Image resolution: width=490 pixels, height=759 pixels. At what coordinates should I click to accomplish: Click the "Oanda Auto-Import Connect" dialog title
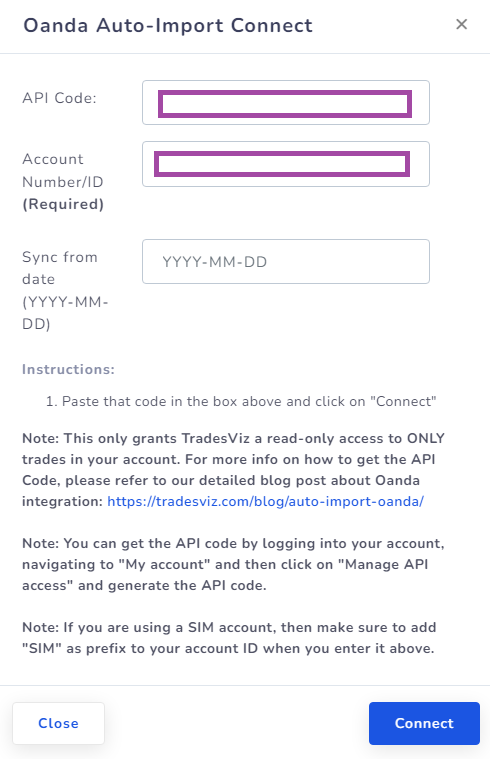click(168, 25)
